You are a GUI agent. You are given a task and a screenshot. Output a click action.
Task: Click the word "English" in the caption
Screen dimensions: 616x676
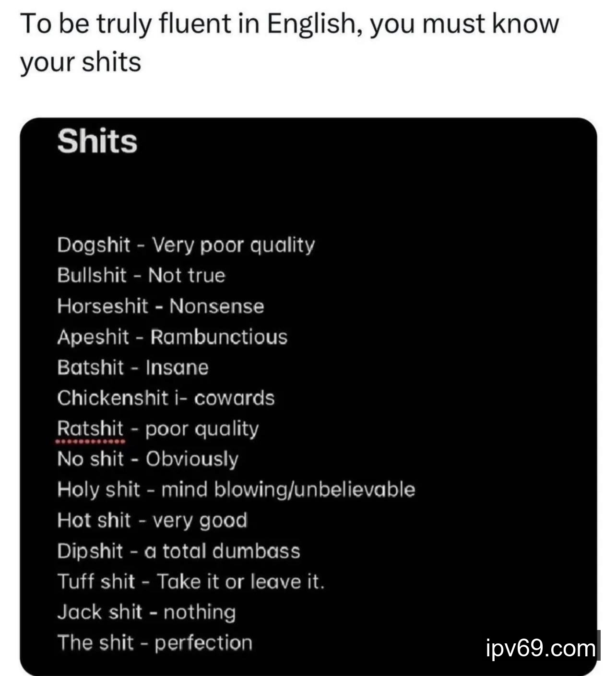[x=311, y=24]
